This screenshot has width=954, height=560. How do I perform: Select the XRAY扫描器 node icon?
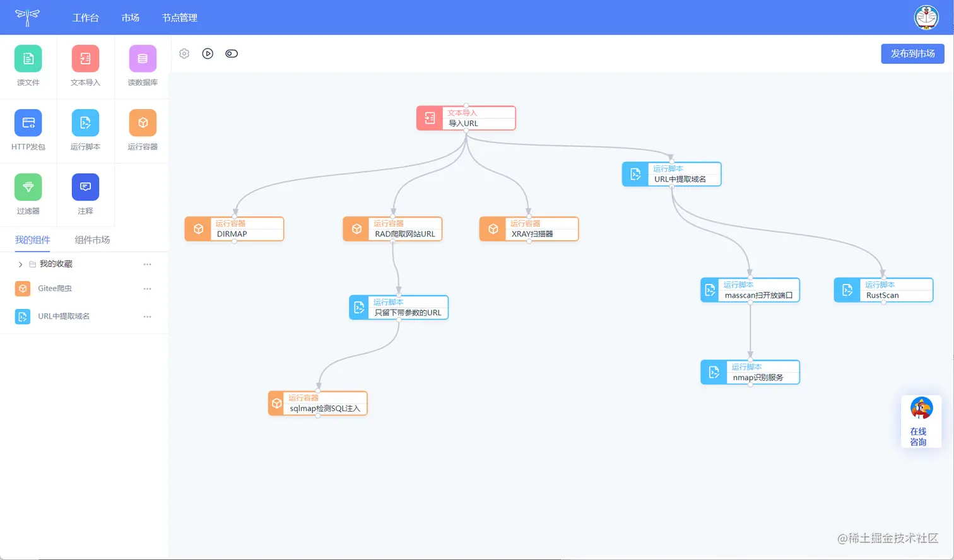click(493, 229)
